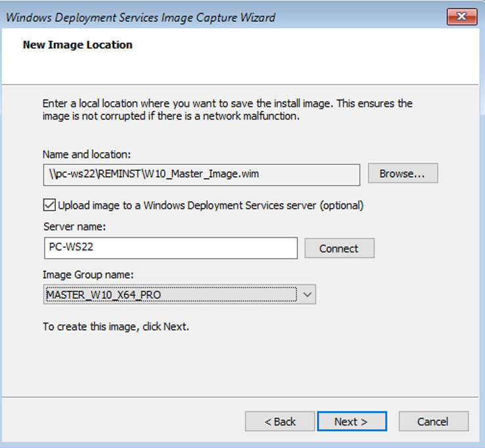Click the Image Group dropdown arrow
485x448 pixels.
(x=307, y=295)
